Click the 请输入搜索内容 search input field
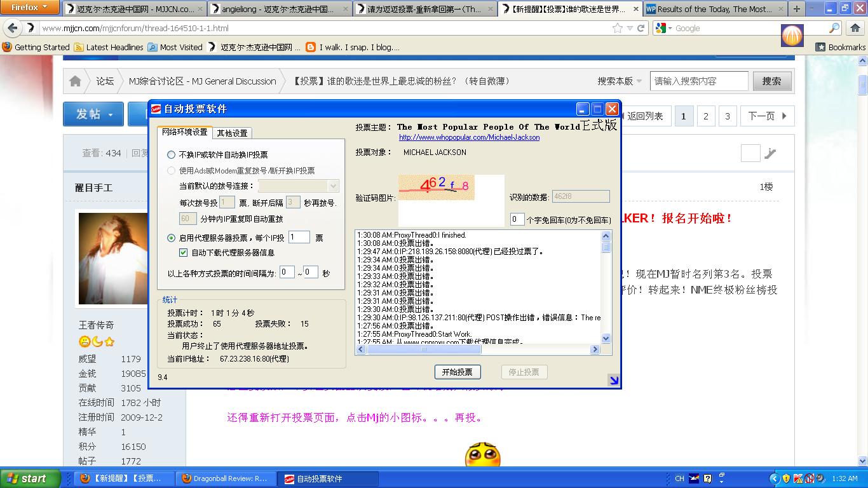Image resolution: width=868 pixels, height=488 pixels. coord(699,81)
